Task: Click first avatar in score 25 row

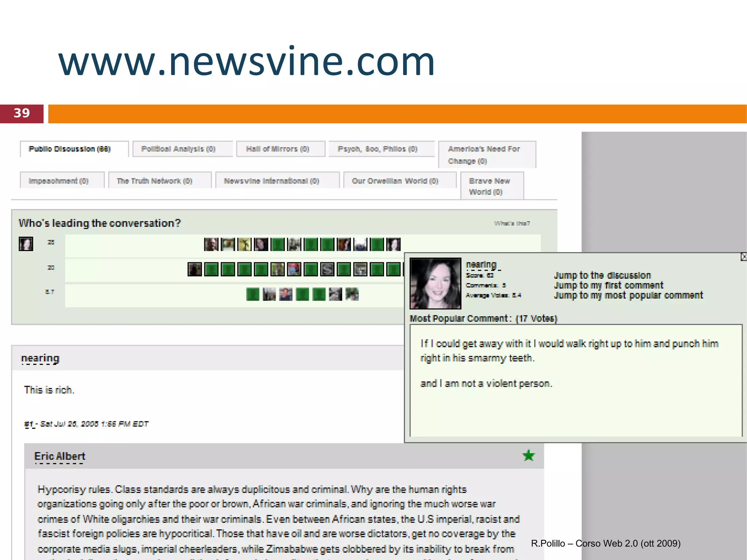Action: pos(211,244)
